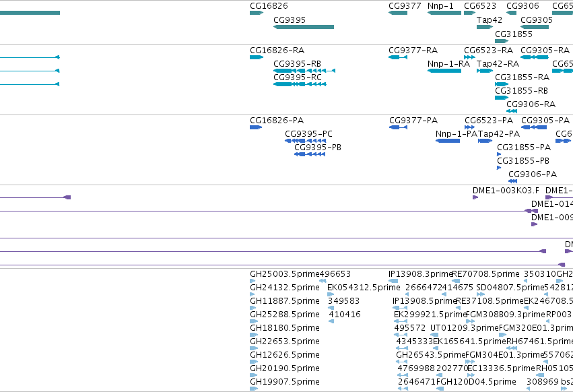Select the CG16826 gene label
The height and width of the screenshot is (392, 573).
coord(269,6)
